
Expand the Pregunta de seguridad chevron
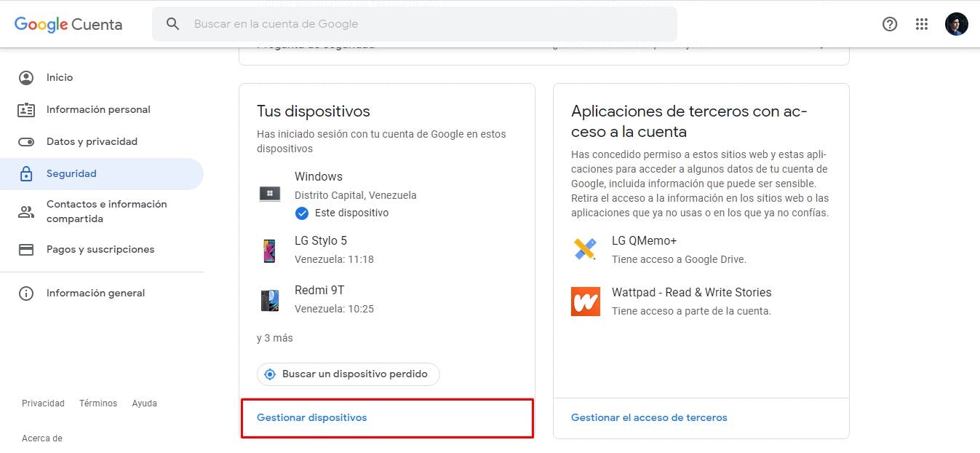[x=822, y=44]
